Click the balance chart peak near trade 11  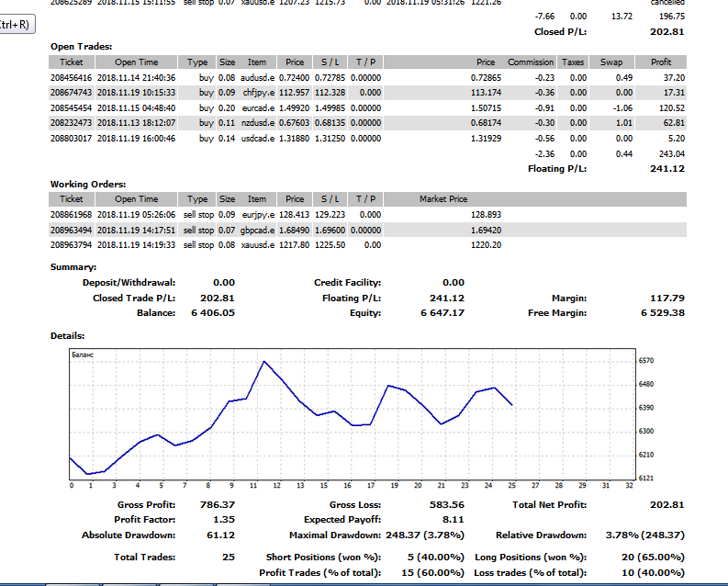264,361
